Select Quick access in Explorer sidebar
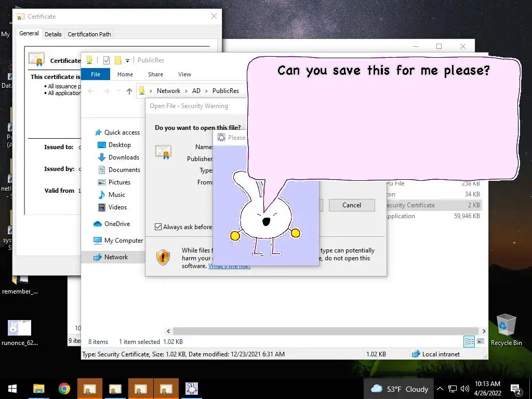 point(118,132)
